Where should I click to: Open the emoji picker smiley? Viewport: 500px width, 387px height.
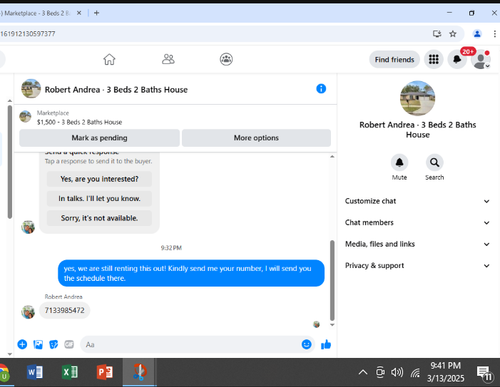pos(306,344)
